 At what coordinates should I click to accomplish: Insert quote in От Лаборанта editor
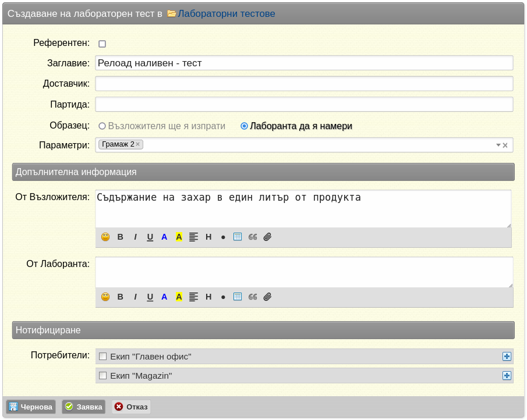pos(253,297)
